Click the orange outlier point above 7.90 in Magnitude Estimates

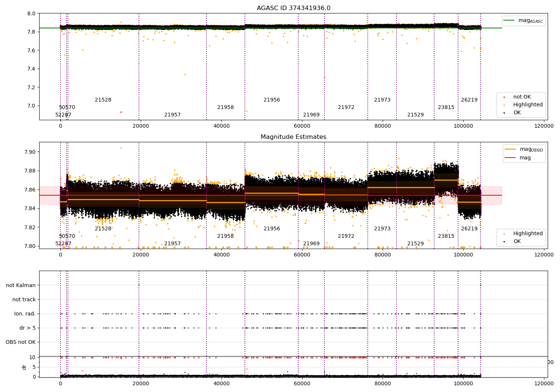coord(121,148)
